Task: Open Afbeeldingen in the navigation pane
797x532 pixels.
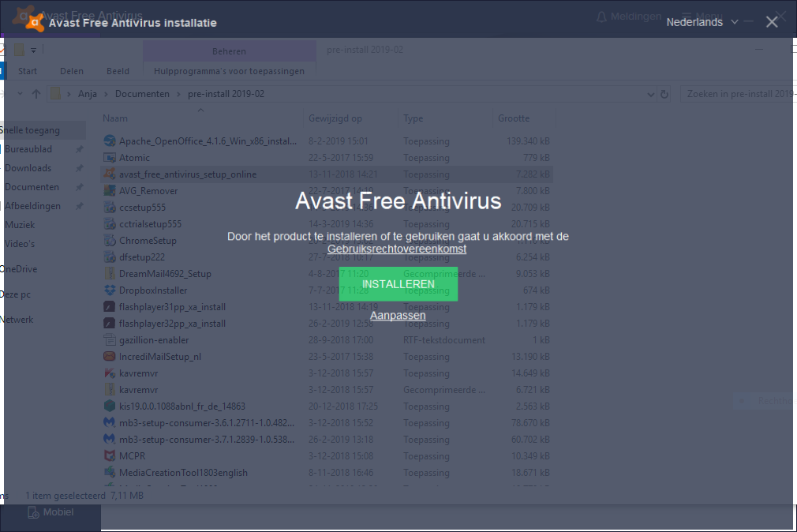Action: click(x=32, y=206)
